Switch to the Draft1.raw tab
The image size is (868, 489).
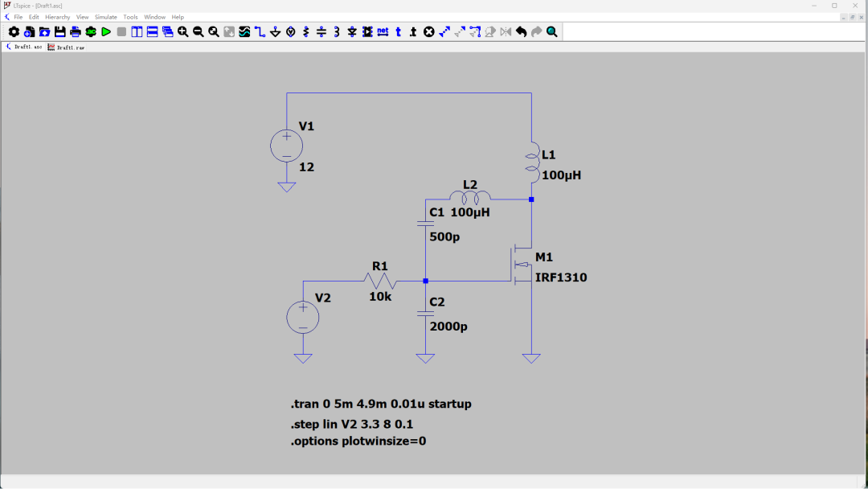click(66, 47)
